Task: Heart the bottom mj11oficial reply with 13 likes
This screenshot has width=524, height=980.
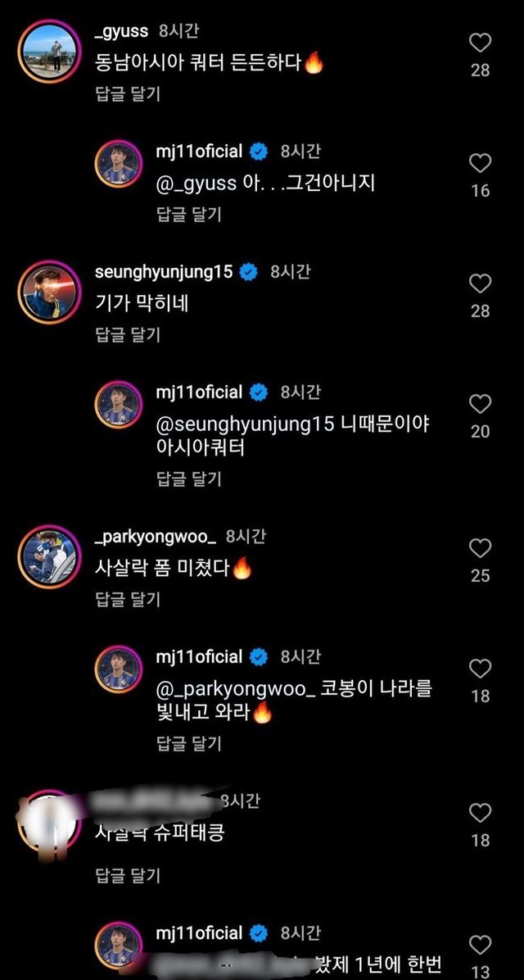Action: click(480, 946)
